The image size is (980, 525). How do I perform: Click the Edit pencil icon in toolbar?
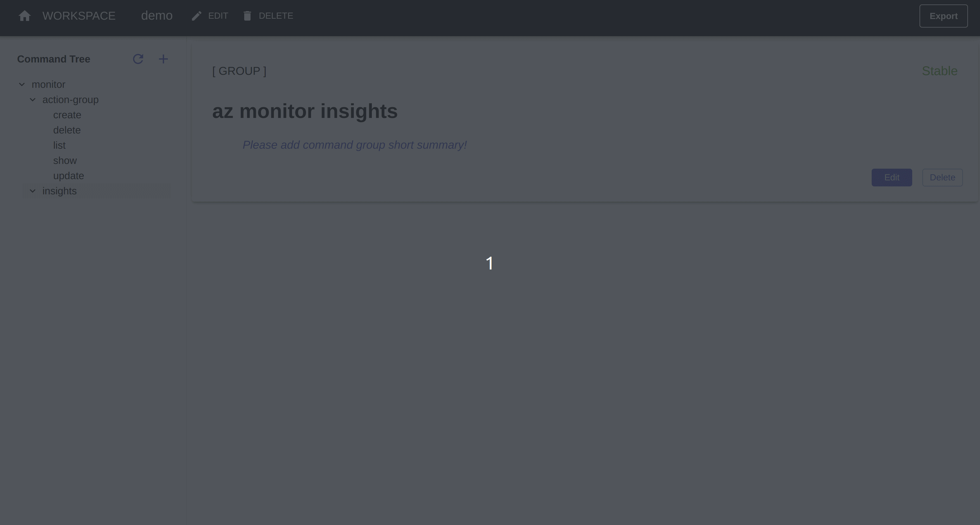(196, 16)
